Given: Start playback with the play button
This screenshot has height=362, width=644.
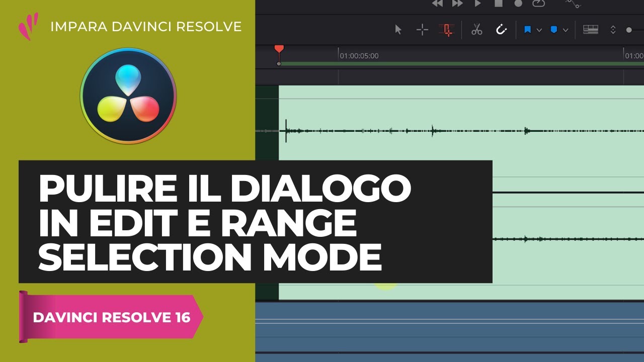Looking at the screenshot, I should (478, 4).
